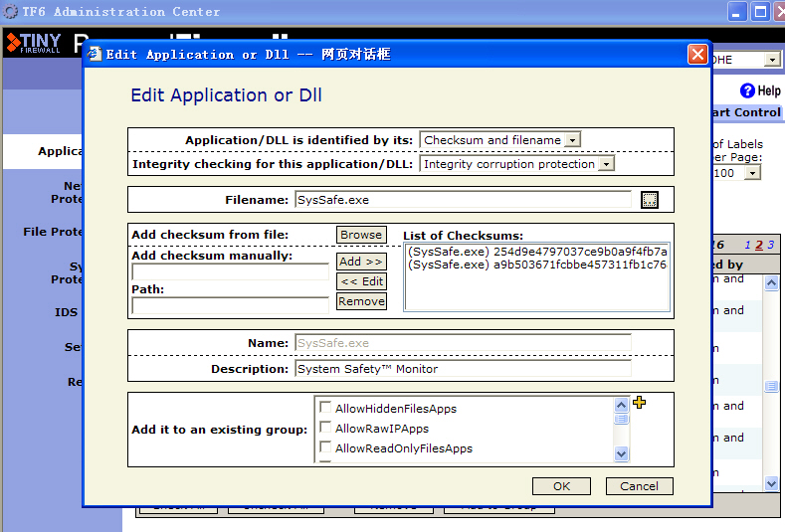Open the top-right dropdown behind the dialog
Screen dimensions: 785x532
[x=772, y=60]
